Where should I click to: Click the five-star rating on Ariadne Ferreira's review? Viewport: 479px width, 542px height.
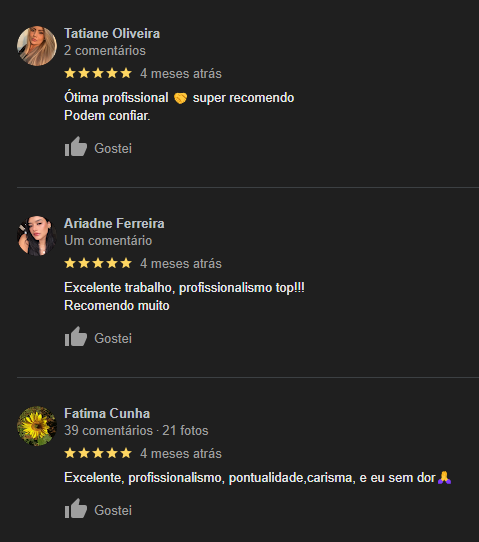pyautogui.click(x=98, y=263)
